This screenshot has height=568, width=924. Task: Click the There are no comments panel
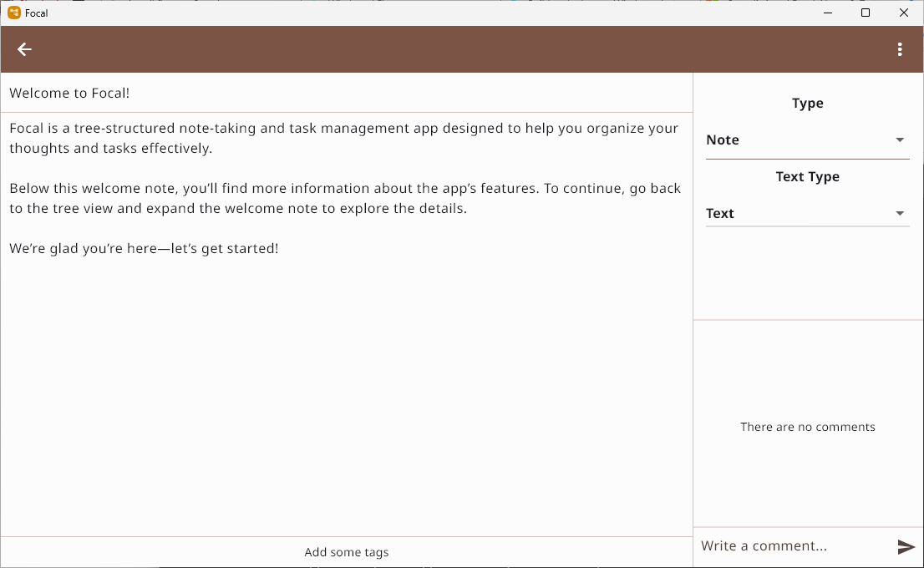[807, 427]
